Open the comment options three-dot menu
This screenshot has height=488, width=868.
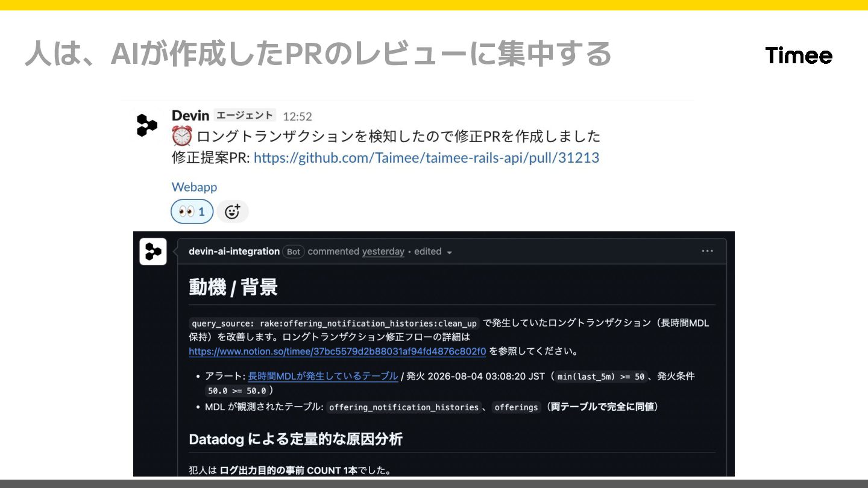707,251
